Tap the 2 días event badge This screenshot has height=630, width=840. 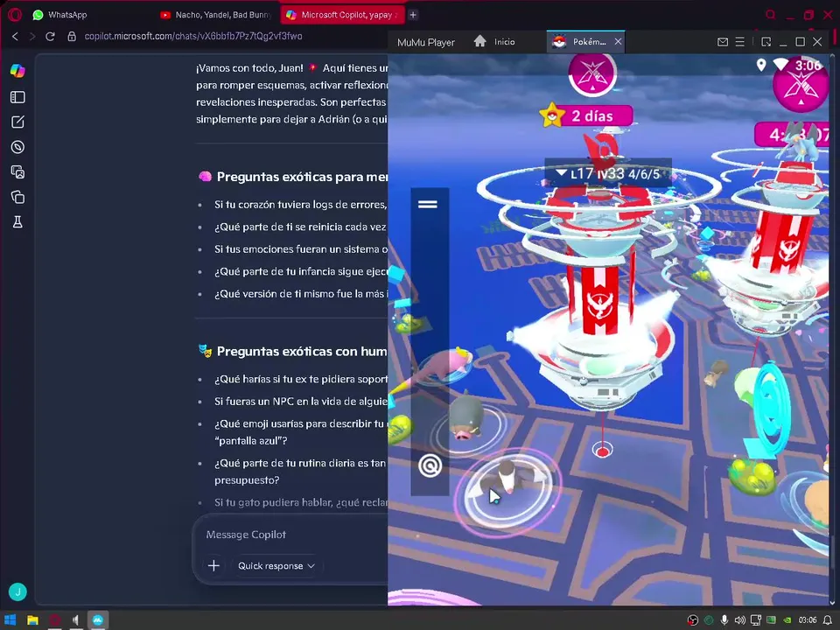click(x=586, y=115)
